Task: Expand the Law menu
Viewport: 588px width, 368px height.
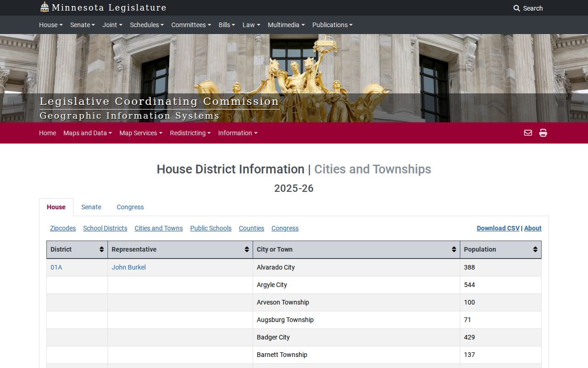Action: pyautogui.click(x=251, y=25)
